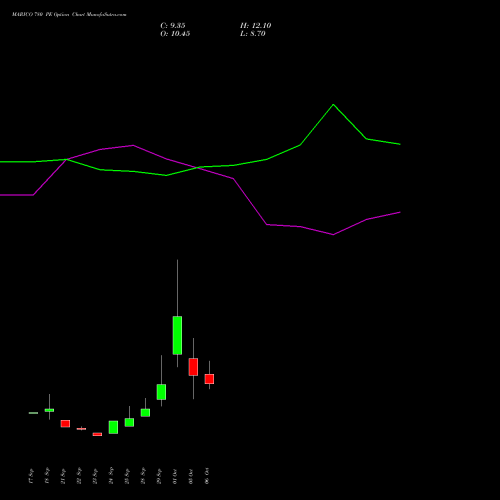The height and width of the screenshot is (500, 500).
Task: Select the small red 23 Sep candlestick
Action: (97, 434)
